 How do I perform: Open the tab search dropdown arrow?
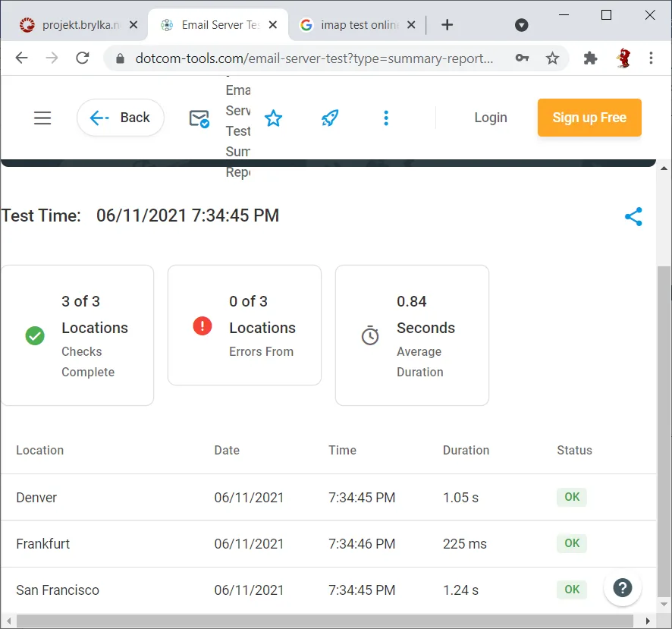pyautogui.click(x=521, y=25)
